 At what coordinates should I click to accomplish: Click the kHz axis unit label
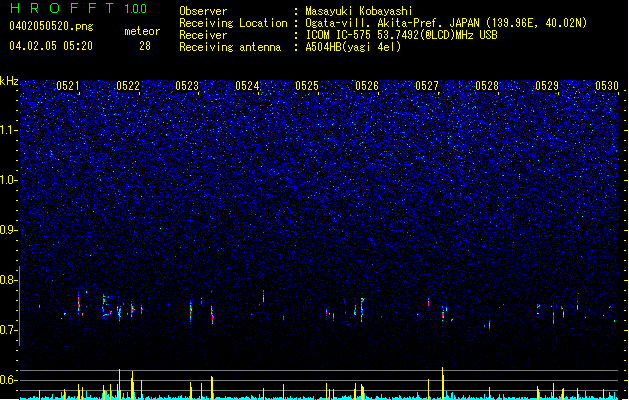click(x=9, y=81)
